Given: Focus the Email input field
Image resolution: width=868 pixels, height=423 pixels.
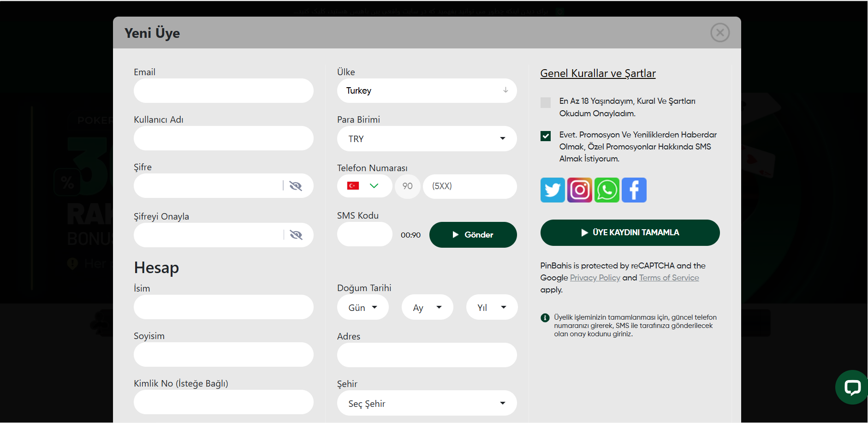Looking at the screenshot, I should pyautogui.click(x=224, y=91).
